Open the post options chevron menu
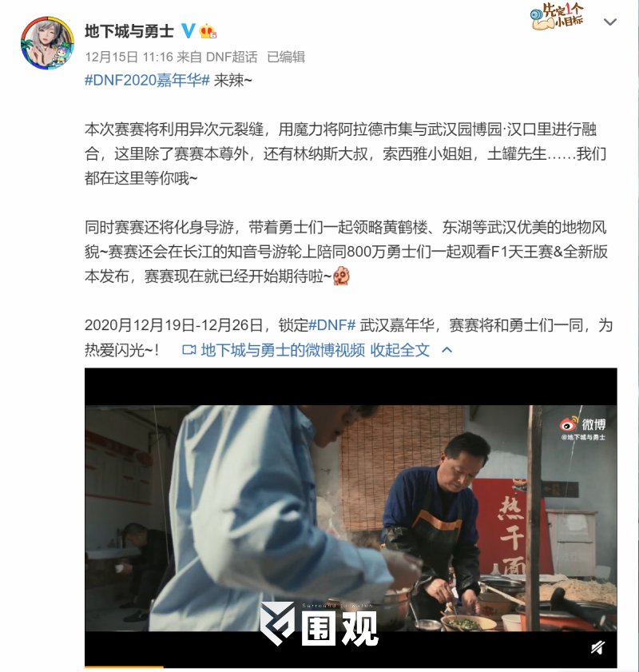The image size is (639, 672). 610,22
